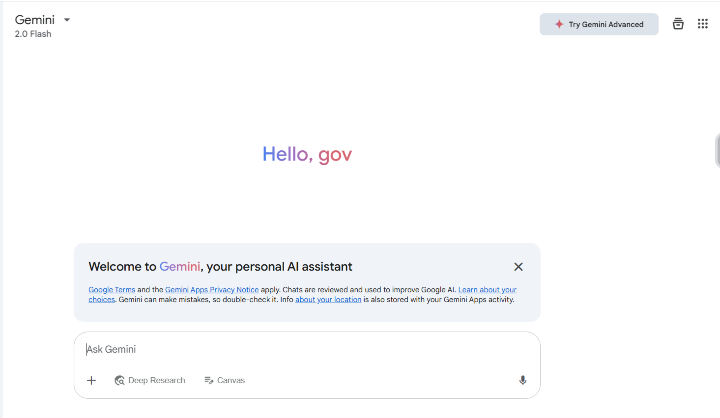Click the scrollbar handle on the right edge
720x418 pixels.
(x=717, y=150)
